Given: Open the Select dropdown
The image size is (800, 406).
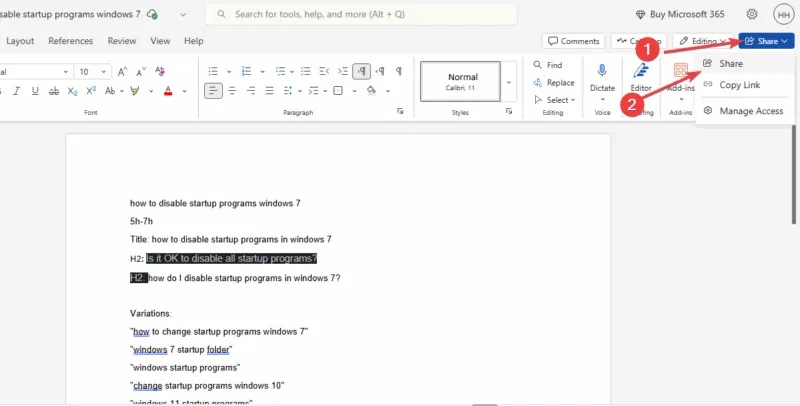Looking at the screenshot, I should click(555, 100).
